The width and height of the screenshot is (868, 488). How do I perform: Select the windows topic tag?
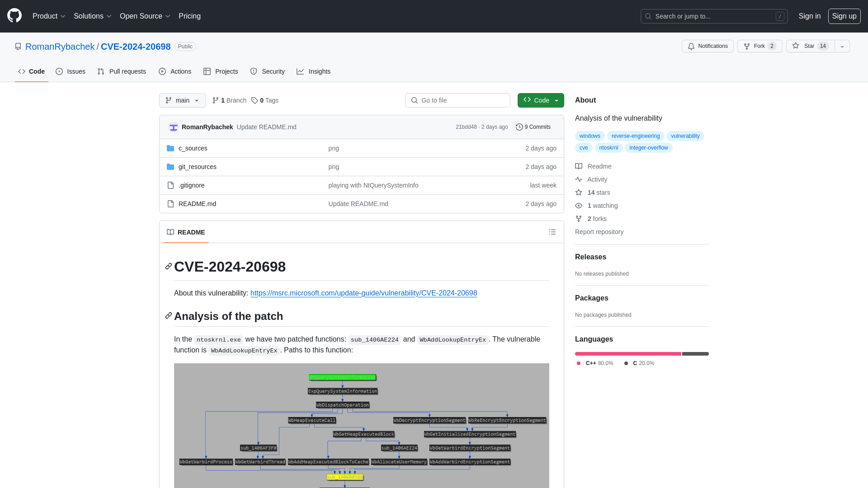[x=590, y=136]
